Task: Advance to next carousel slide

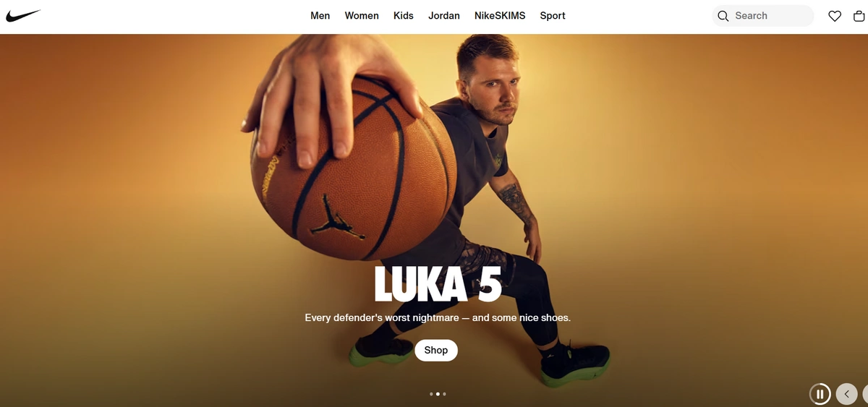Action: [866, 394]
